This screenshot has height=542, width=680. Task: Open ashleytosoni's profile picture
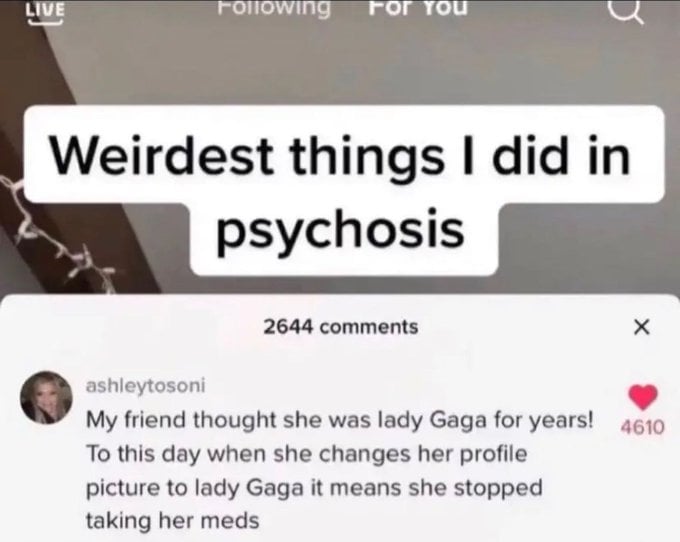[46, 397]
